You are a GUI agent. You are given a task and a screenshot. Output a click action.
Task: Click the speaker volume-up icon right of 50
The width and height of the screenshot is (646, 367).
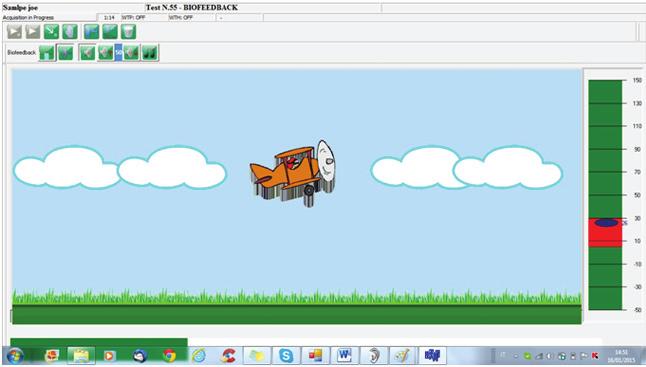tap(131, 53)
